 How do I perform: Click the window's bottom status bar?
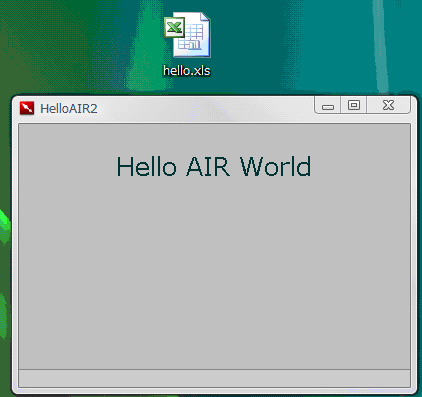[214, 378]
